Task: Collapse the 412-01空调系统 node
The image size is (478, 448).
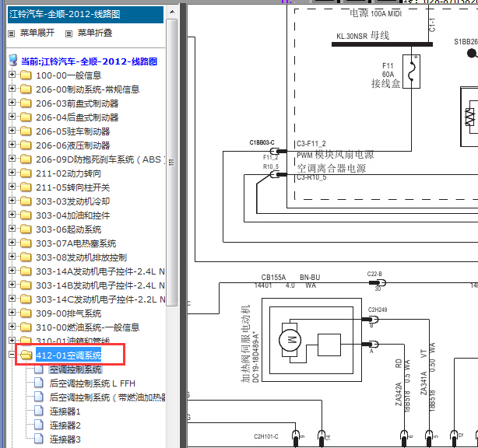Action: (12, 355)
